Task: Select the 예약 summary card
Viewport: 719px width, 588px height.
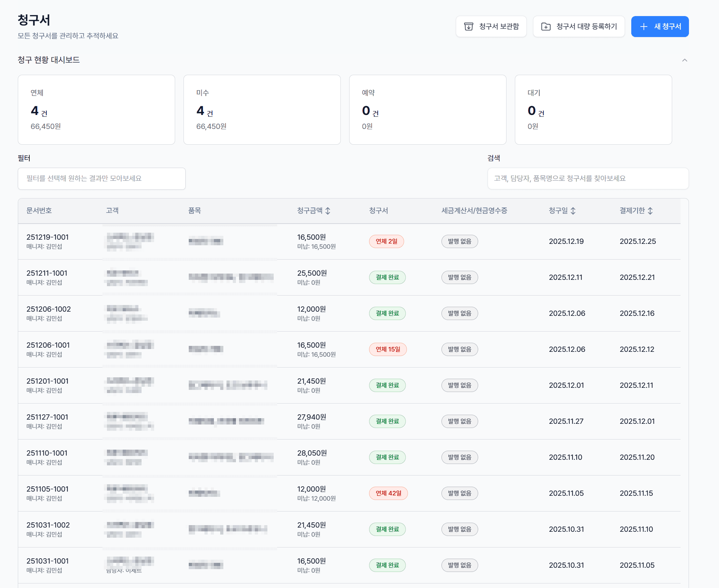Action: click(427, 109)
